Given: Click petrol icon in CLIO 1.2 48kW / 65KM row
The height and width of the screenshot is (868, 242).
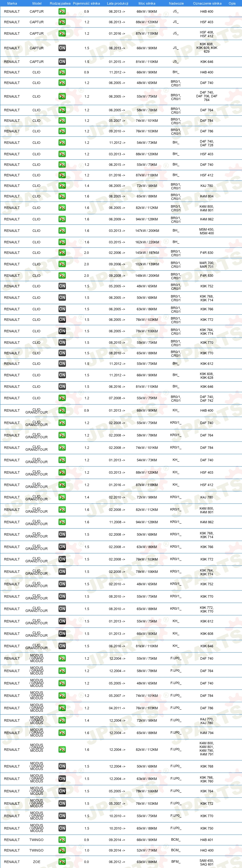Looking at the screenshot, I should (62, 82).
